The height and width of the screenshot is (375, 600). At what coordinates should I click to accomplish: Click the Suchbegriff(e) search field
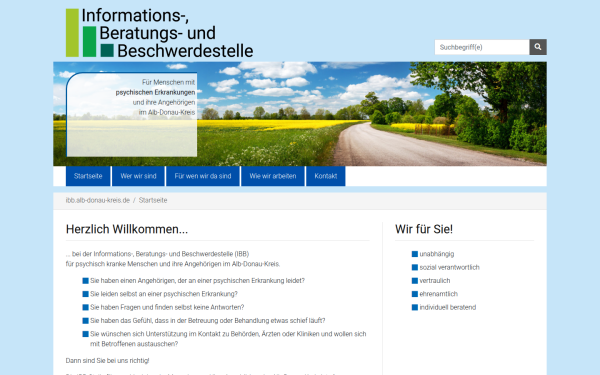tap(482, 47)
